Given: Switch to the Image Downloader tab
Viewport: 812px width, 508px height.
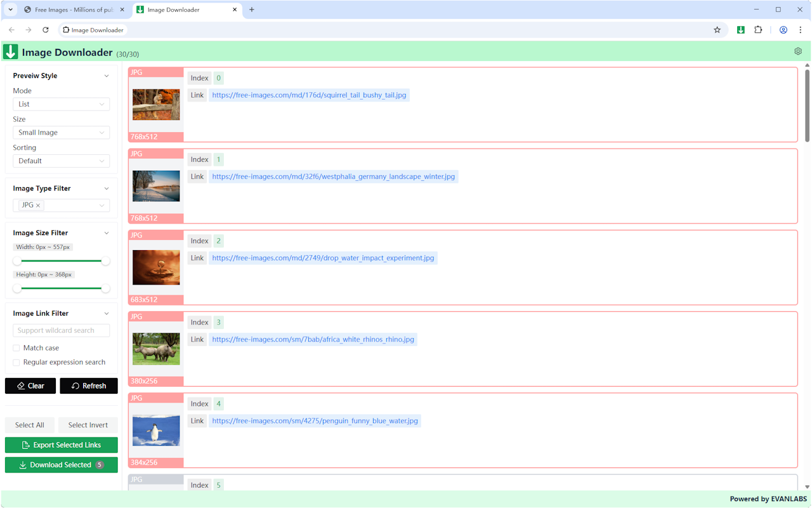Looking at the screenshot, I should 188,10.
